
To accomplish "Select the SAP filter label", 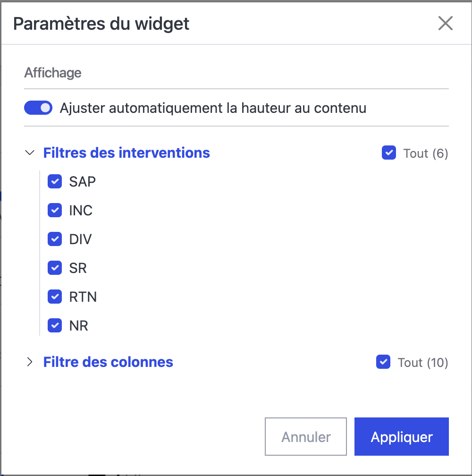I will pyautogui.click(x=83, y=181).
